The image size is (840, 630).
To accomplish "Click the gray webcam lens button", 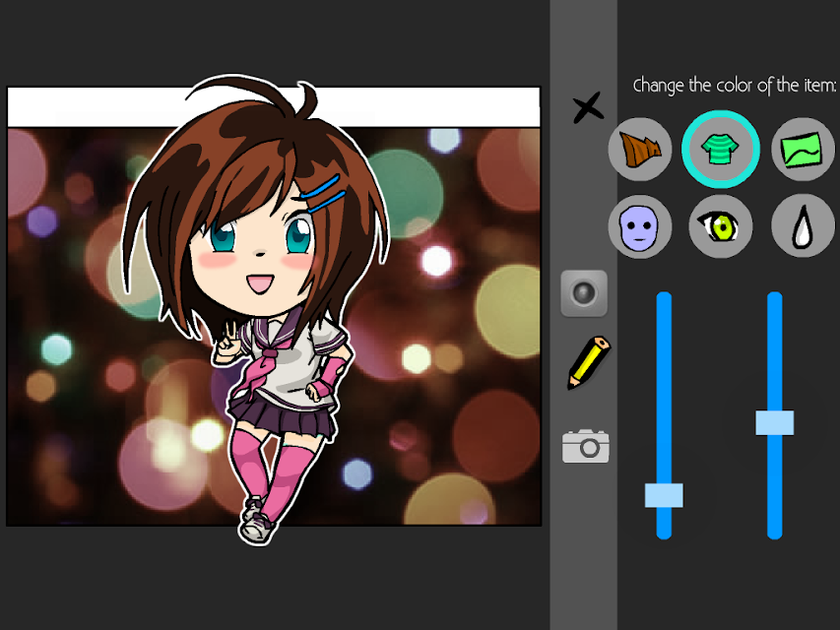I will (584, 293).
